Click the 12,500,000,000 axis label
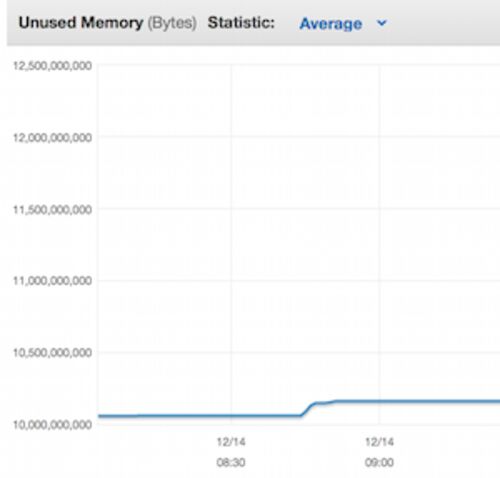Viewport: 500px width, 478px height. [x=52, y=66]
